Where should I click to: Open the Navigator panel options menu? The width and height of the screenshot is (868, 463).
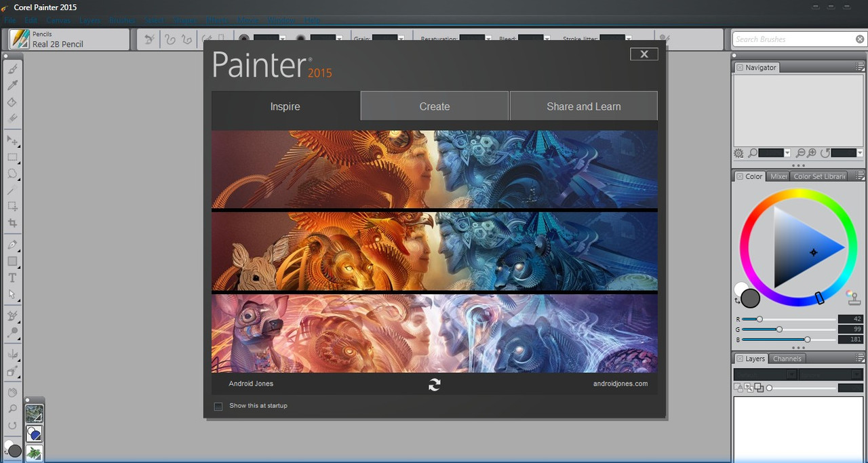pos(860,67)
